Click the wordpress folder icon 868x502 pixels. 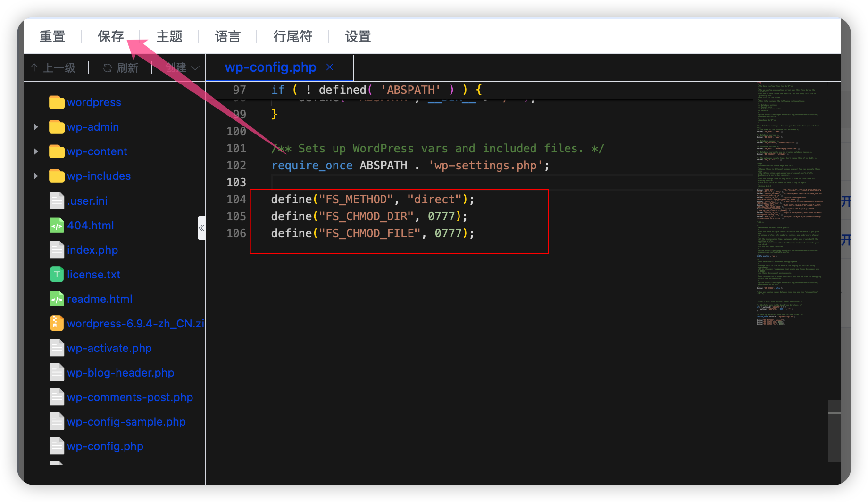coord(57,102)
